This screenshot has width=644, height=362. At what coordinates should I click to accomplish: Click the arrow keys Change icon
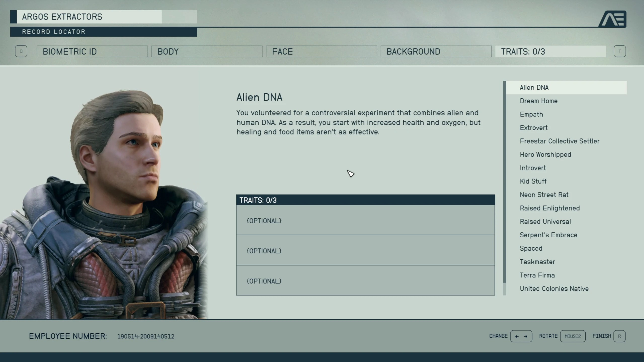521,336
